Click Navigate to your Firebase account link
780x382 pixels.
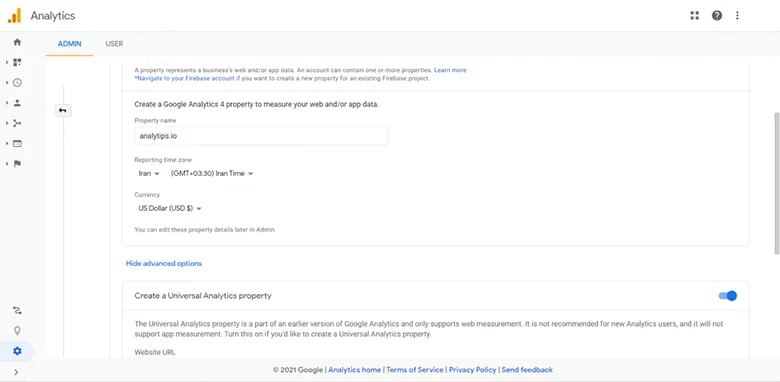185,78
